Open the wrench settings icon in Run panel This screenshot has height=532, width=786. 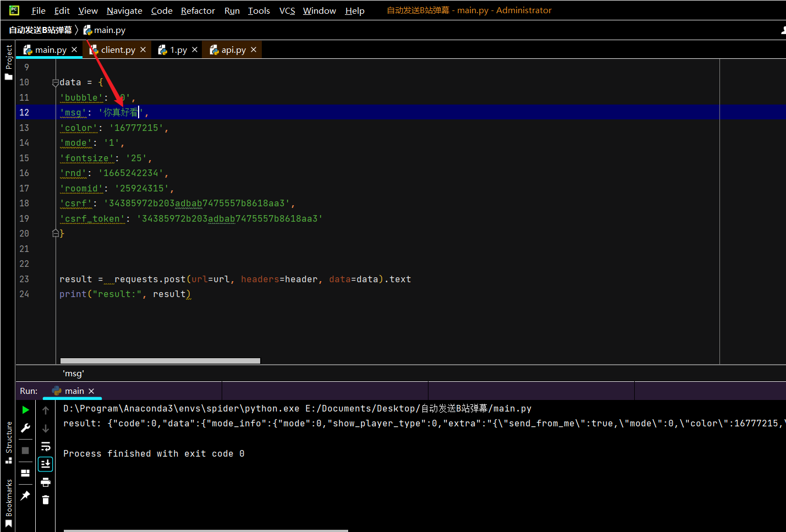pyautogui.click(x=25, y=428)
